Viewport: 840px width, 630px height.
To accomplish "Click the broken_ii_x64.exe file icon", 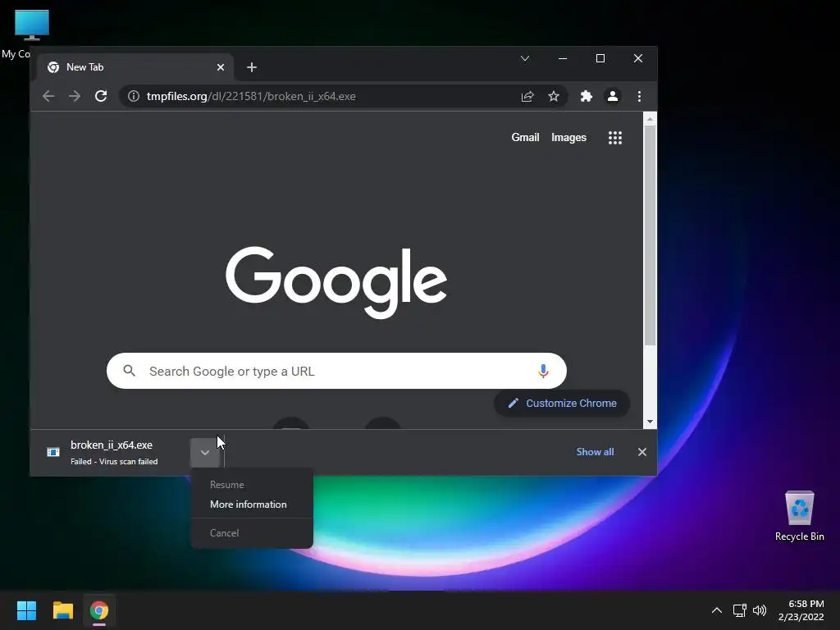I will (53, 452).
